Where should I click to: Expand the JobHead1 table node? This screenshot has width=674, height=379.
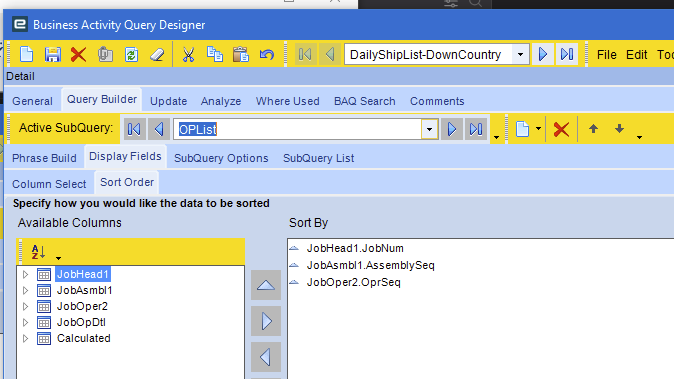(25, 274)
